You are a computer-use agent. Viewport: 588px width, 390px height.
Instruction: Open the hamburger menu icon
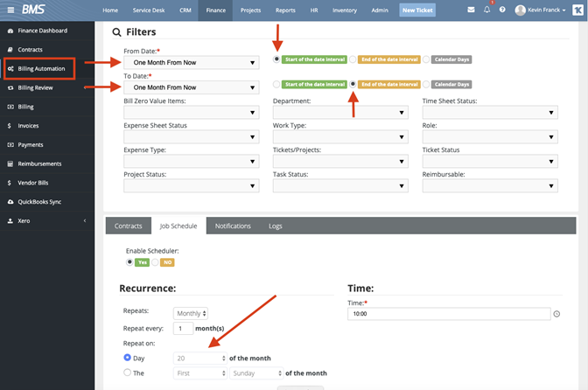point(10,10)
